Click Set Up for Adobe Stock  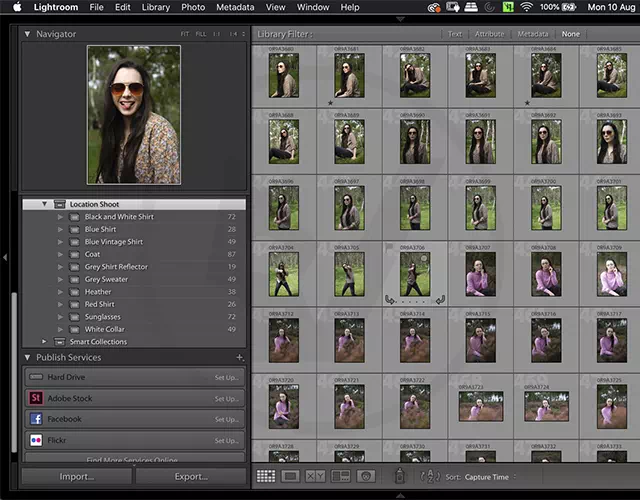tap(227, 399)
